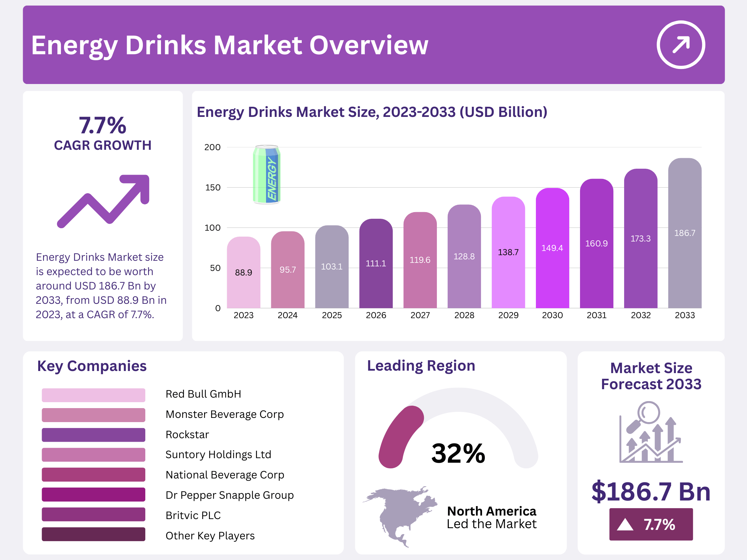Click the Red Bull GmbH color swatch

(x=93, y=395)
